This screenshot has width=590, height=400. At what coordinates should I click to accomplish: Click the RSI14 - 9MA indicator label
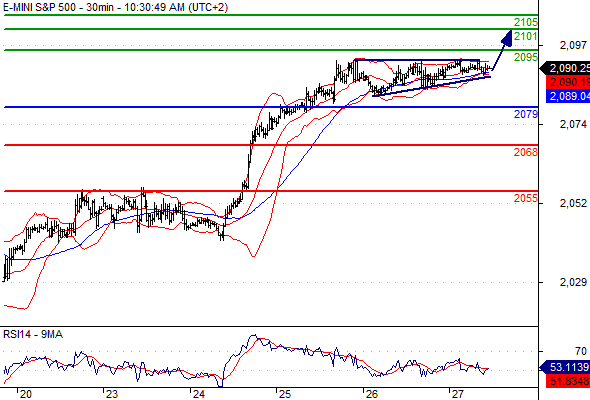(33, 334)
